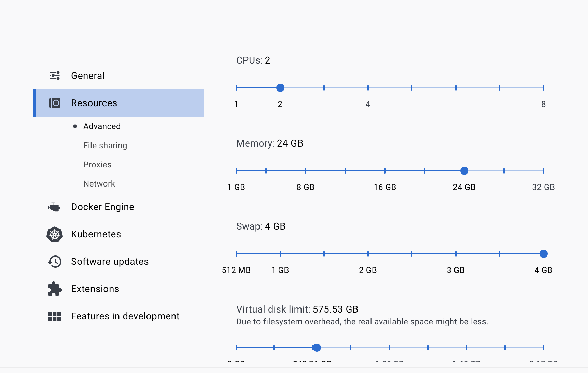588x373 pixels.
Task: Click the '3 GB' label under Swap slider
Action: click(x=456, y=270)
